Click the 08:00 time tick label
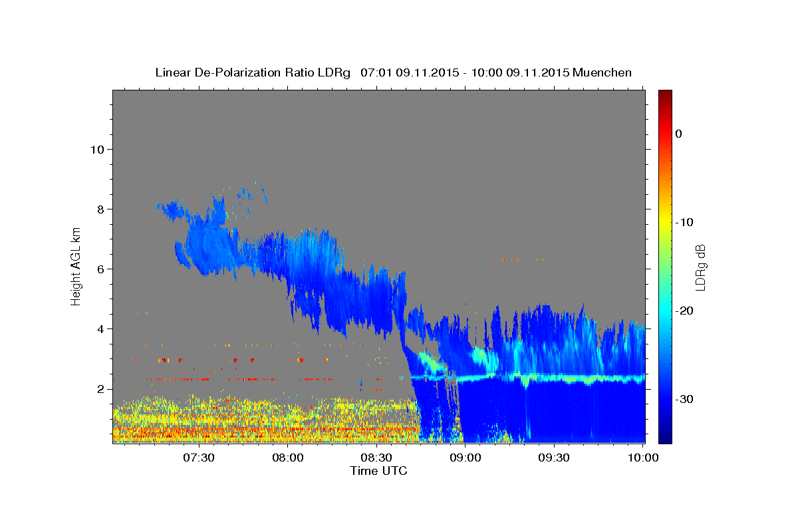This screenshot has height=532, width=798. click(x=287, y=458)
